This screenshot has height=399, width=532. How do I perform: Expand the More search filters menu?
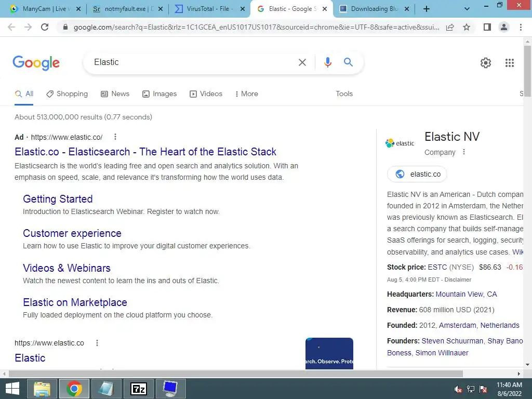click(246, 94)
